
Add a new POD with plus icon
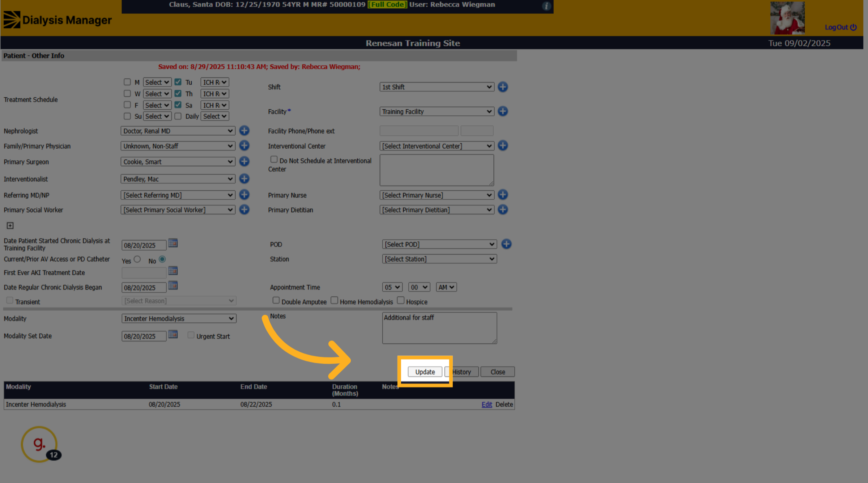click(506, 244)
